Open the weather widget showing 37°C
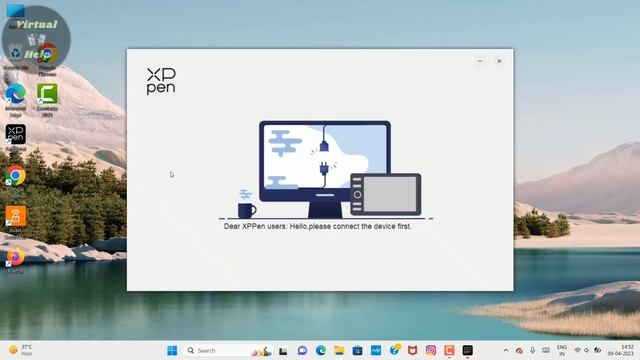 21,350
